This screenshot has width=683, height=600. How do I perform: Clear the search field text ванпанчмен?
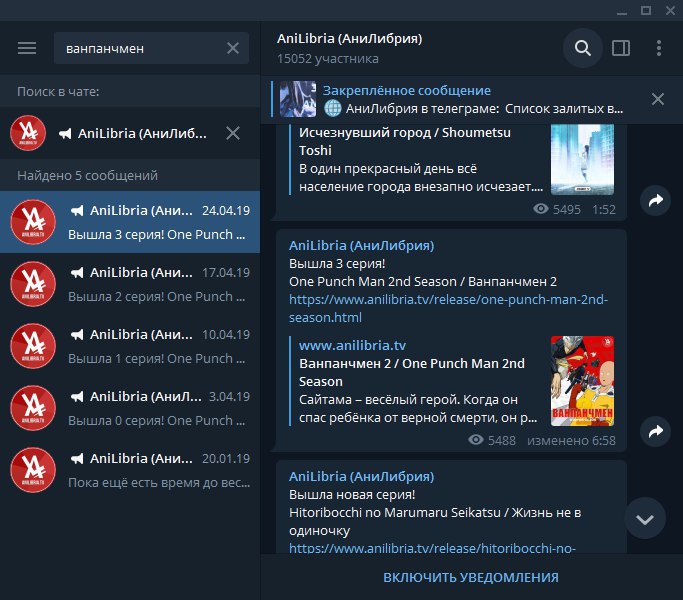pyautogui.click(x=233, y=48)
